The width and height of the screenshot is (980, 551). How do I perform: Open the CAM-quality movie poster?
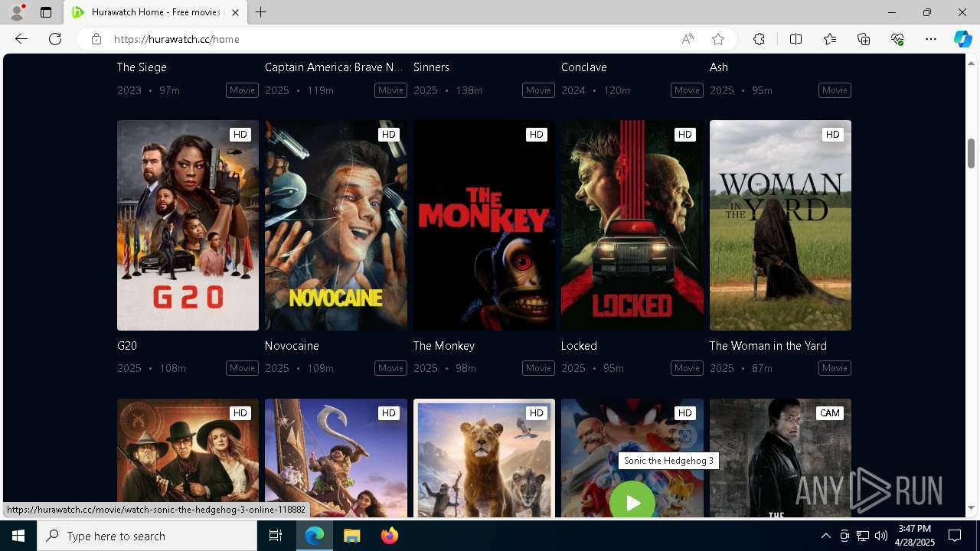(780, 458)
